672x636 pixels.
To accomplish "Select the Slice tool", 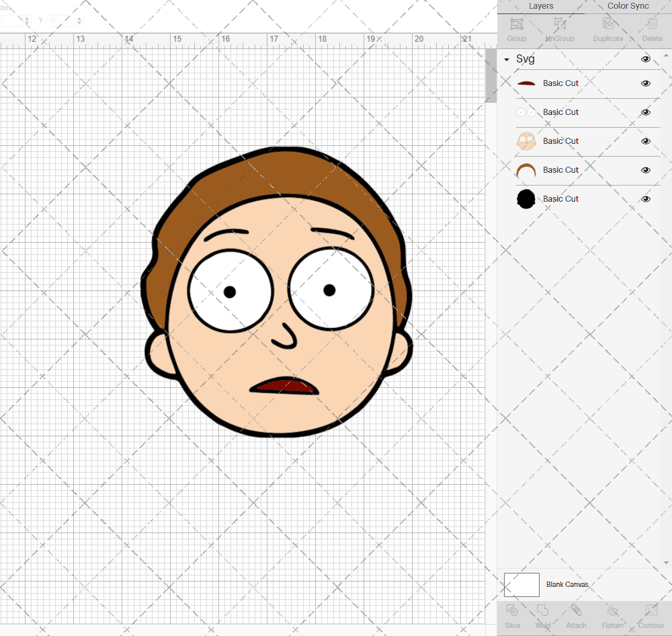I will 512,610.
